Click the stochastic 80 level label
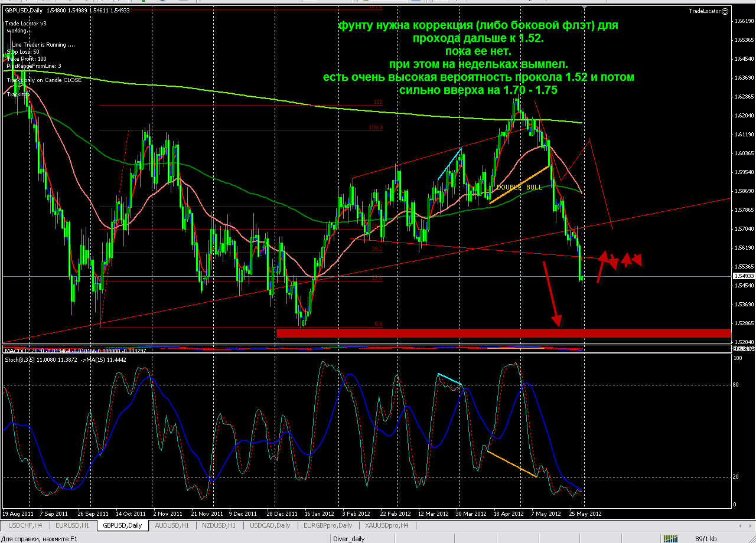The image size is (756, 543). click(x=735, y=385)
